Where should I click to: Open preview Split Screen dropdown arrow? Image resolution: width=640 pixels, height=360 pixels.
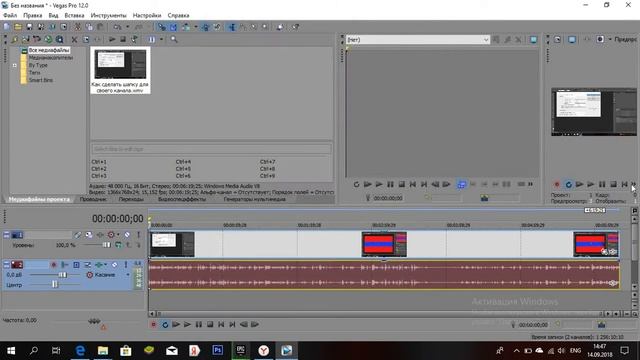click(x=610, y=40)
